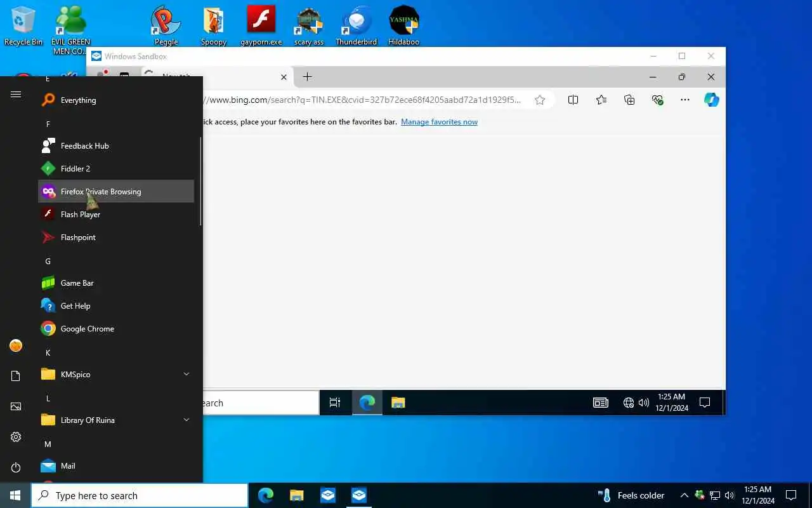Screen dimensions: 812x508
Task: Open Edge Favorites panel
Action: 601,100
